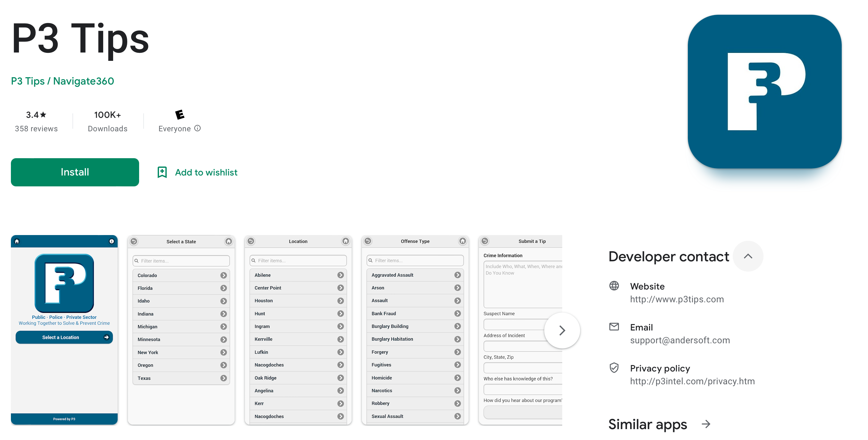
Task: Open the first screenshot with Select a Location
Action: pyautogui.click(x=64, y=330)
